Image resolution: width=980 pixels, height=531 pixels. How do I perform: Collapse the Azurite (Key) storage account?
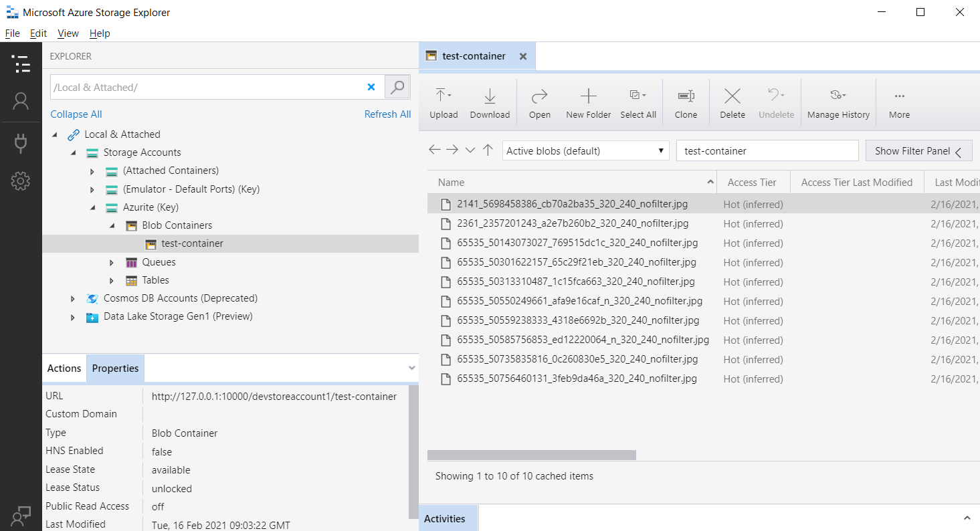tap(92, 208)
